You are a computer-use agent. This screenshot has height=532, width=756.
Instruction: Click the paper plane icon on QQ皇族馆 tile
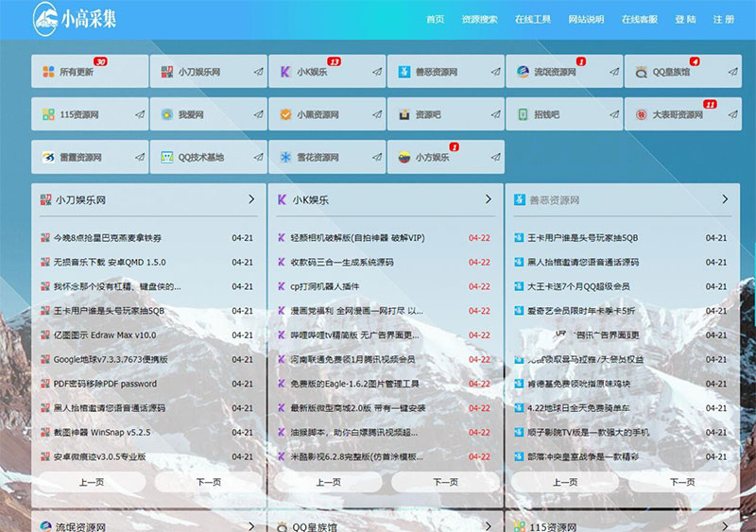[x=731, y=71]
